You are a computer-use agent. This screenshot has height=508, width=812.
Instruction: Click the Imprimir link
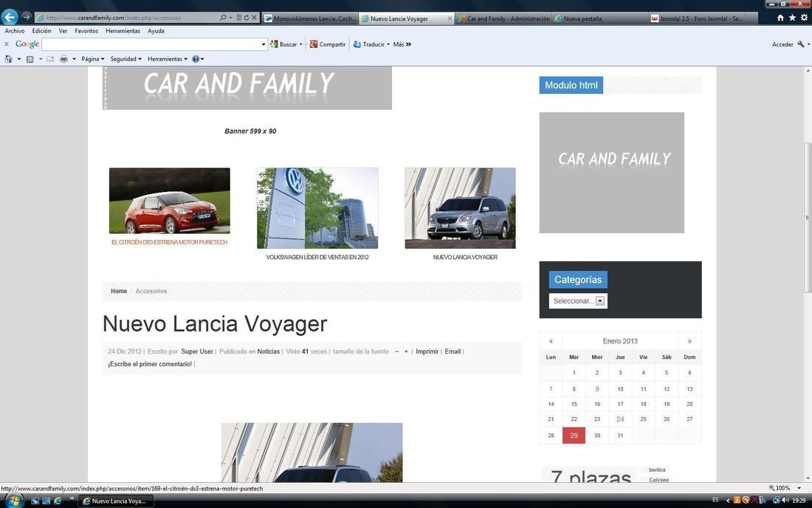(427, 351)
